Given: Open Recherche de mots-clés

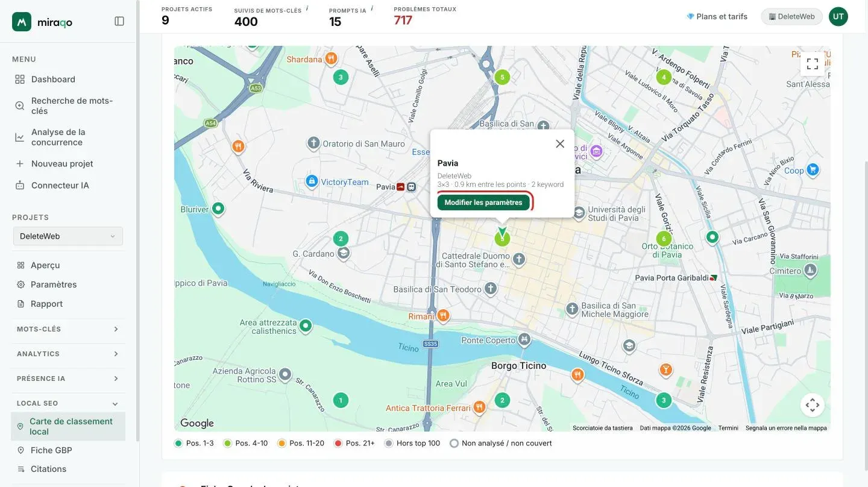Looking at the screenshot, I should point(68,106).
